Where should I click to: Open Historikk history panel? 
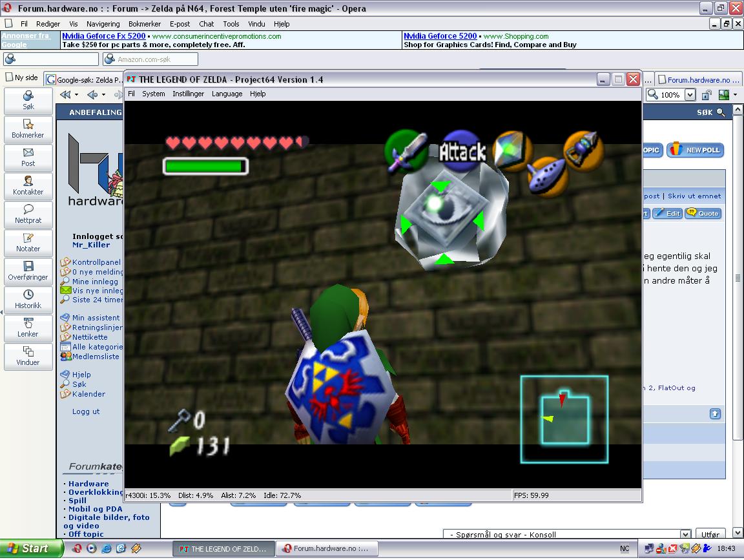click(x=28, y=300)
